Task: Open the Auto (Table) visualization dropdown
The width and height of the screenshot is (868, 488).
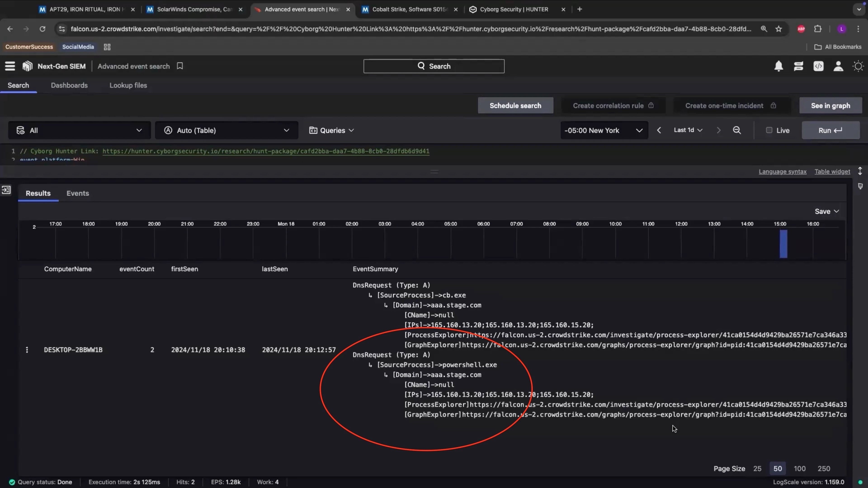Action: 226,130
